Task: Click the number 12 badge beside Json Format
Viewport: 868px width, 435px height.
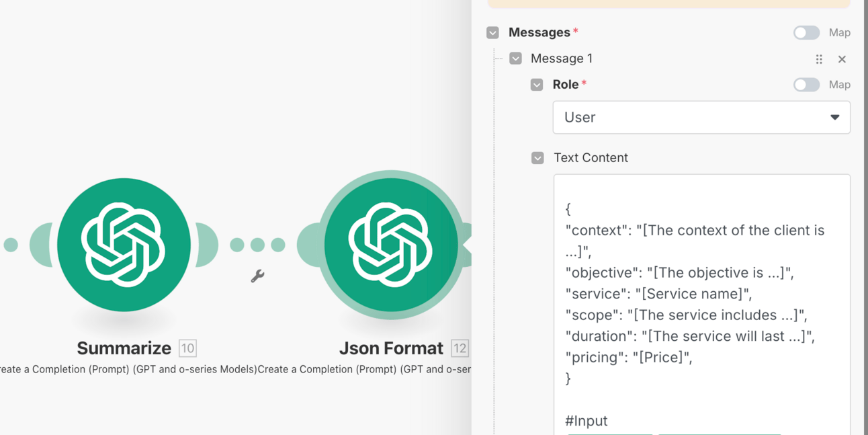Action: [x=460, y=348]
